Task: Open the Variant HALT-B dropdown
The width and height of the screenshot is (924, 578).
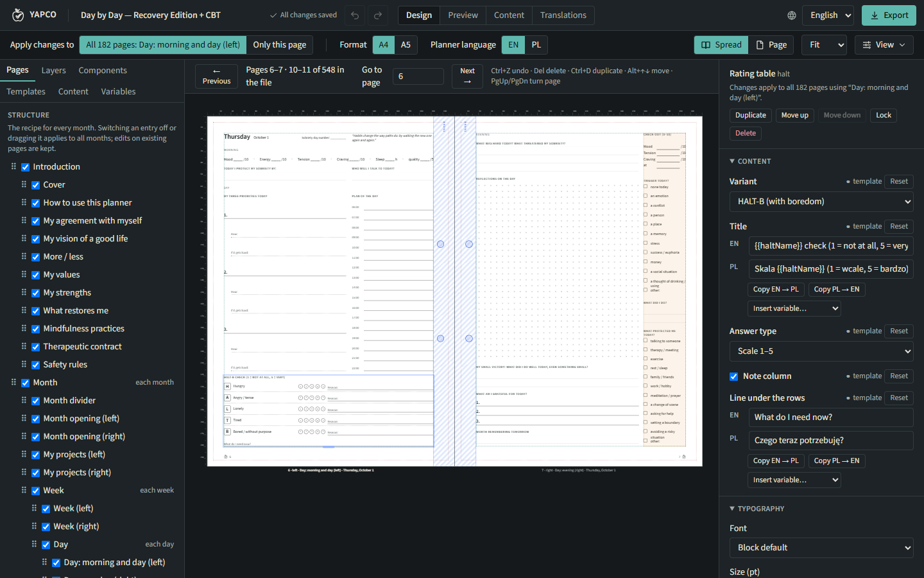Action: [821, 202]
